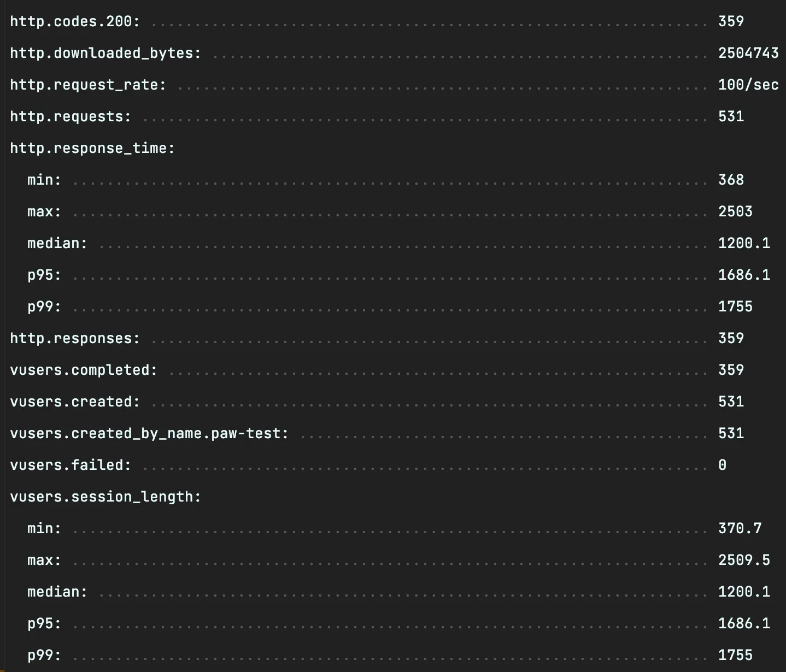Click the response time min value 368
The width and height of the screenshot is (786, 672).
(731, 180)
